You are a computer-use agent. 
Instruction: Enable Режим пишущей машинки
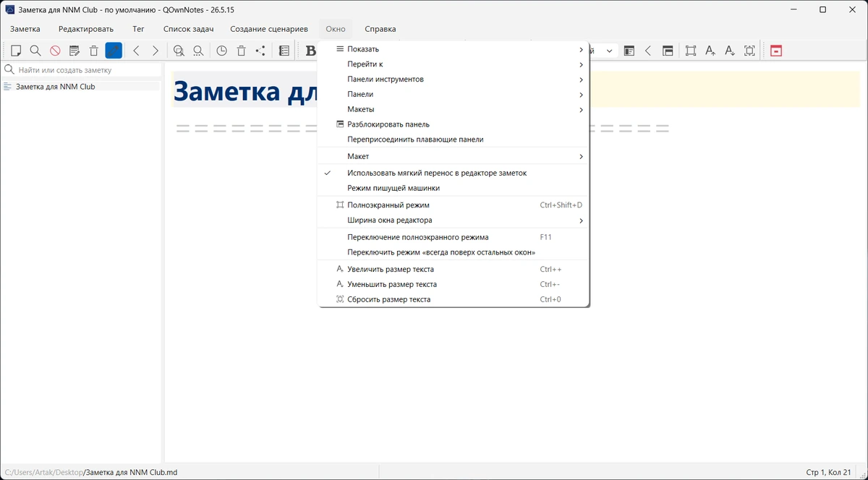pos(454,188)
